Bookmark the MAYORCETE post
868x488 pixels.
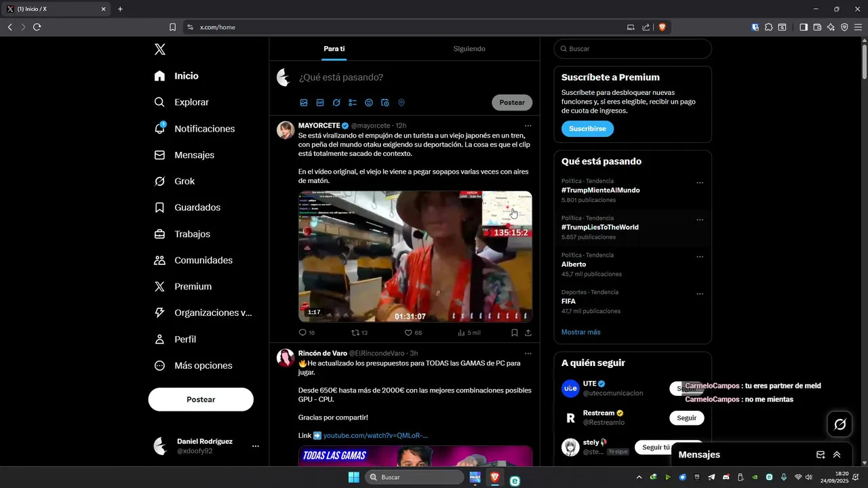pyautogui.click(x=515, y=333)
